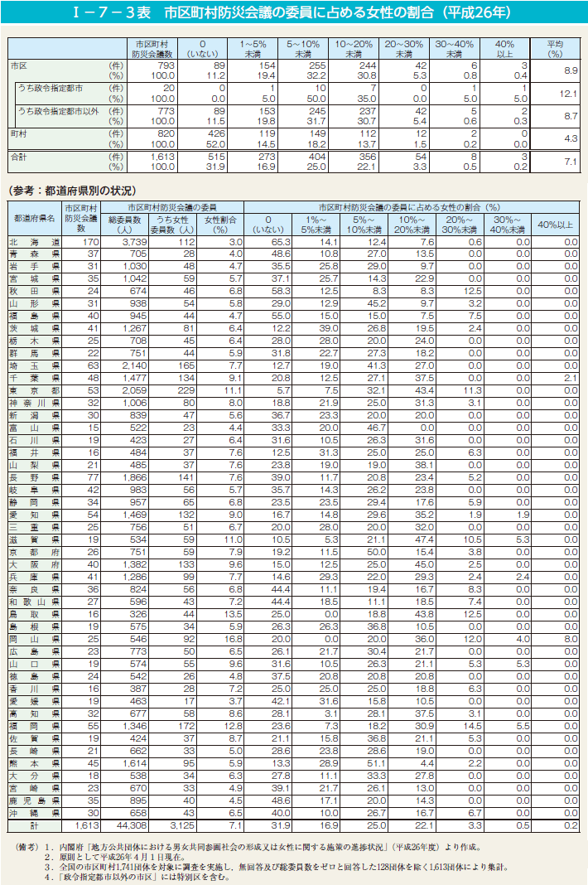The height and width of the screenshot is (885, 588).
Task: Click the '神奈川県' prefecture row label
Action: pyautogui.click(x=35, y=403)
